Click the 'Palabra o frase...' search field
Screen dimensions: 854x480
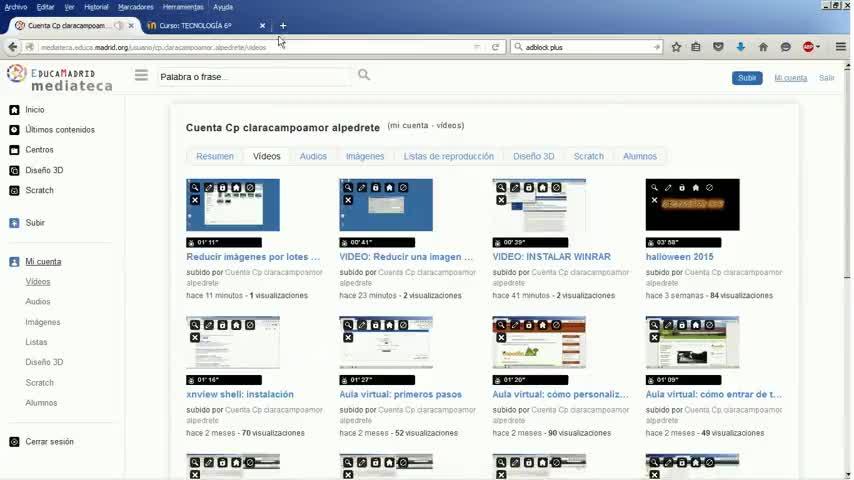pyautogui.click(x=253, y=77)
